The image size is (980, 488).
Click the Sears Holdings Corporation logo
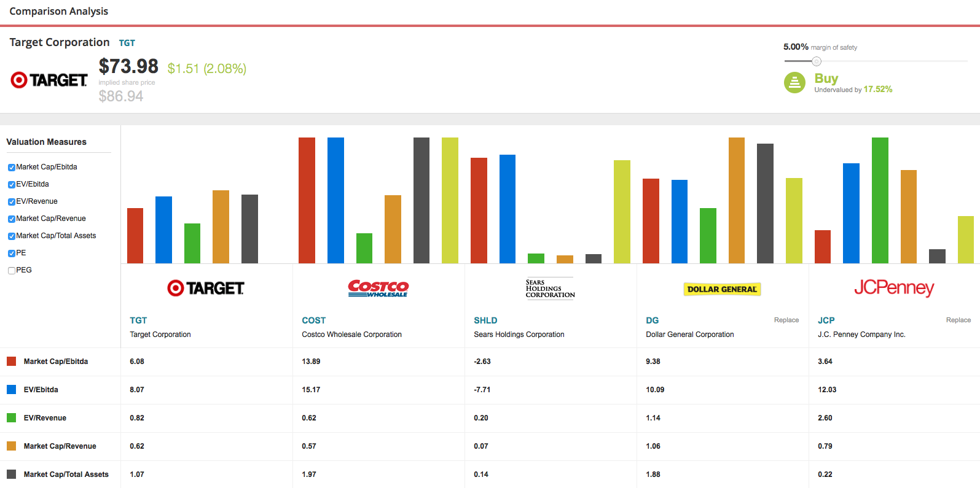[x=551, y=289]
